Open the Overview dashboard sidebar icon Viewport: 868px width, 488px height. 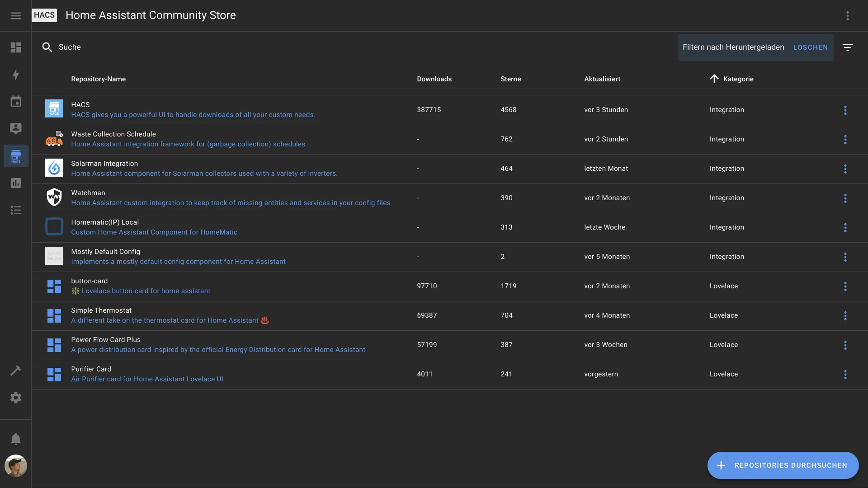click(16, 47)
